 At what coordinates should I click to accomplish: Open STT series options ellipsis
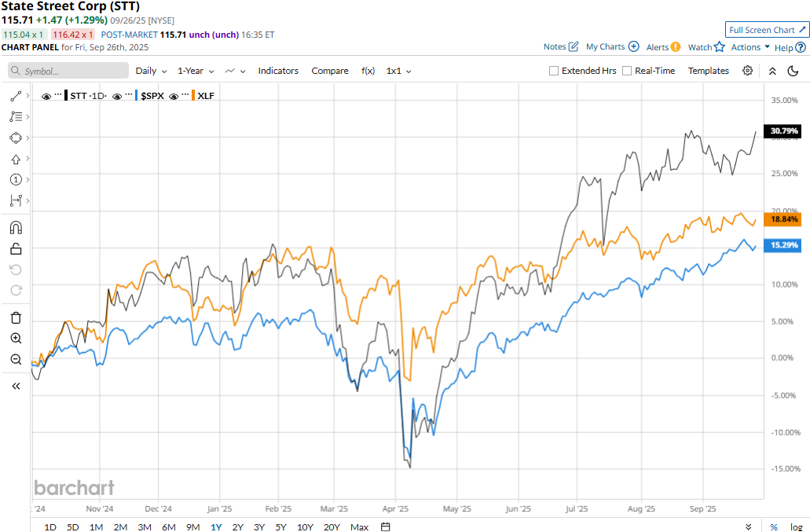click(x=58, y=95)
